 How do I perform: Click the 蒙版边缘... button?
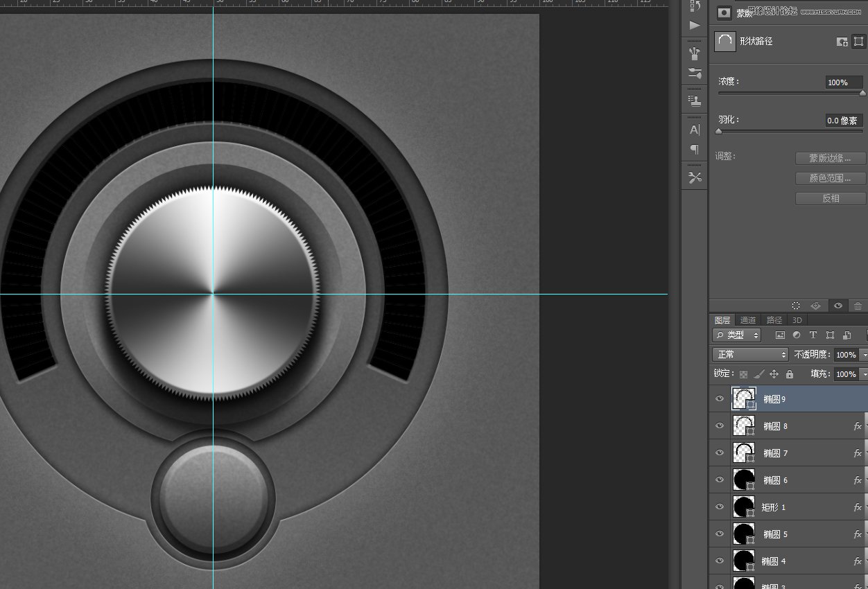click(x=830, y=159)
